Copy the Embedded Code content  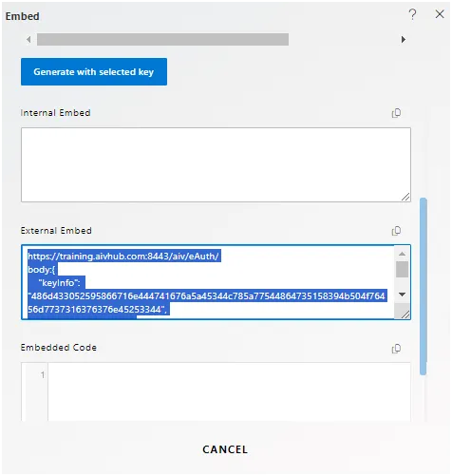tap(396, 349)
